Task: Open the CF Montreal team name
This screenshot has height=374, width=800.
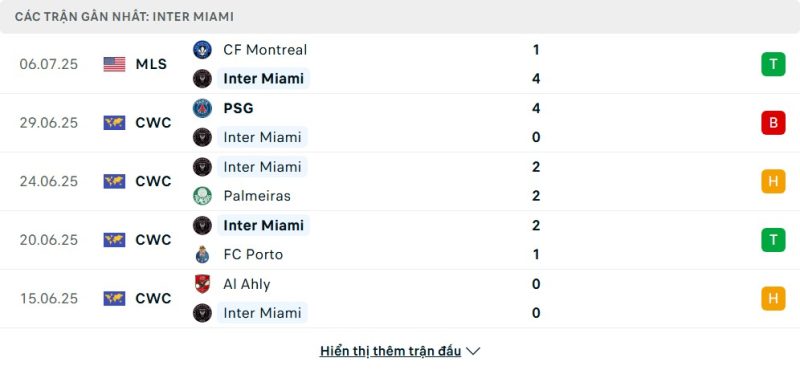Action: pyautogui.click(x=265, y=49)
